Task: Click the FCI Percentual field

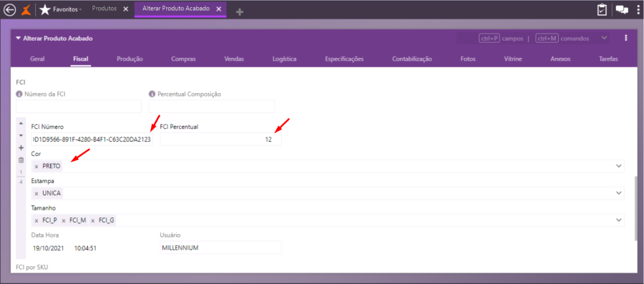Action: point(221,139)
